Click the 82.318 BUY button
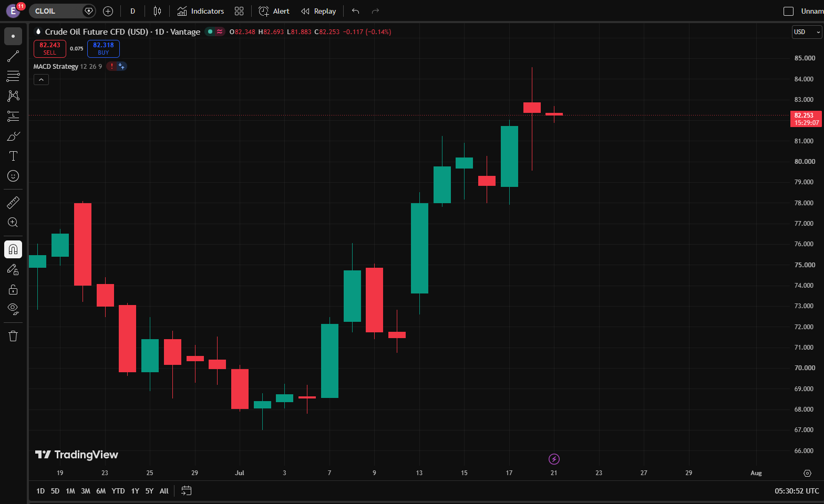Viewport: 824px width, 504px height. 104,49
